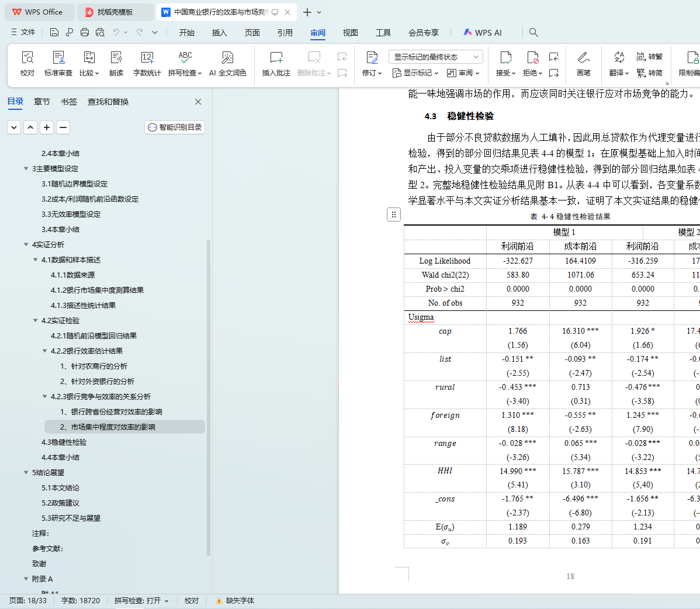Open the WPS Office home tab

39,12
